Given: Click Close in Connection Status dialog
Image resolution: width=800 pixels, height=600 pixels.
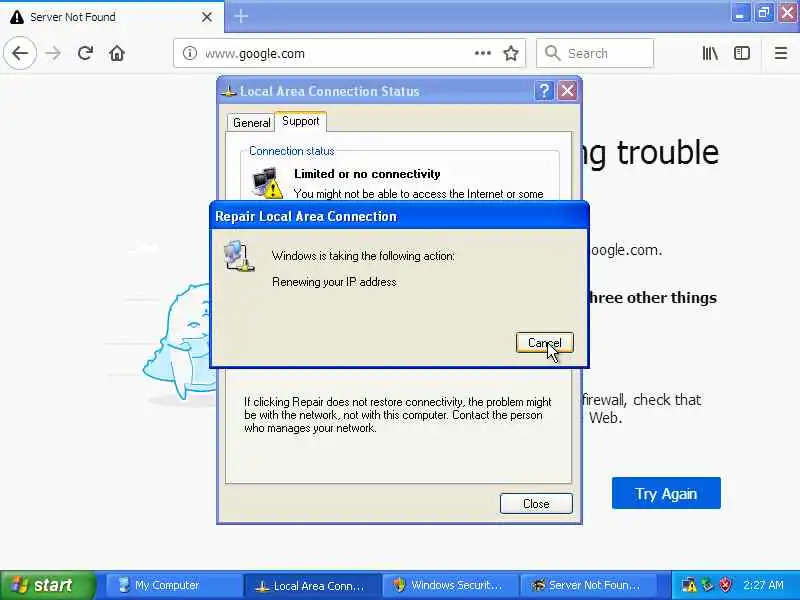Looking at the screenshot, I should point(536,504).
